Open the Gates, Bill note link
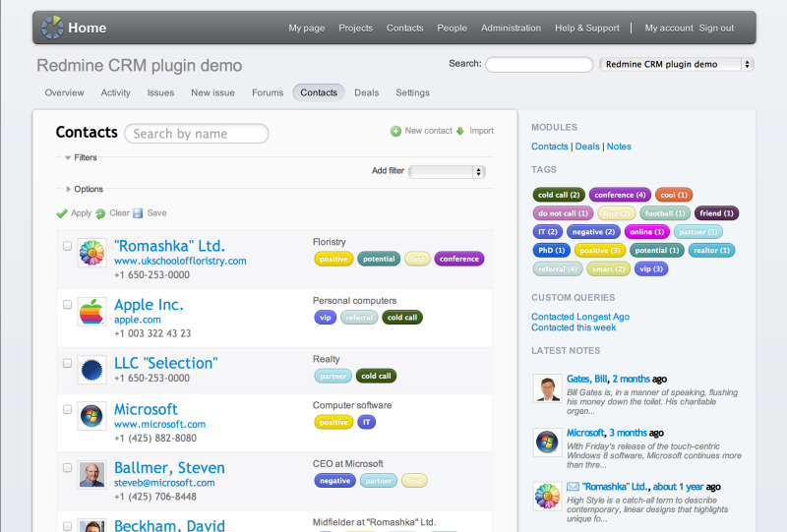This screenshot has height=532, width=787. (586, 379)
